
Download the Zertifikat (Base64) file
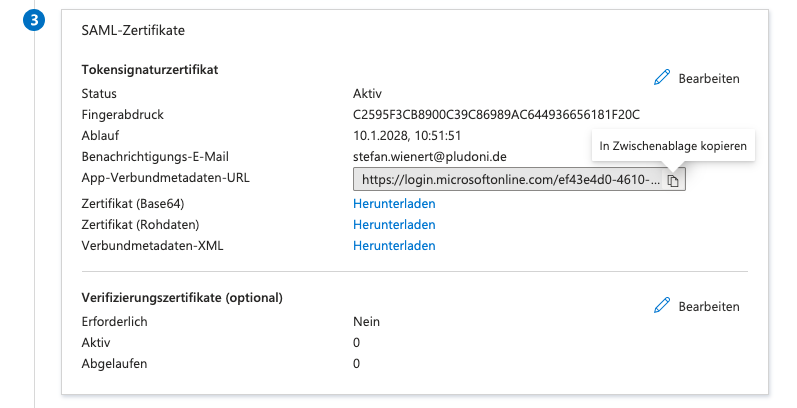coord(394,203)
